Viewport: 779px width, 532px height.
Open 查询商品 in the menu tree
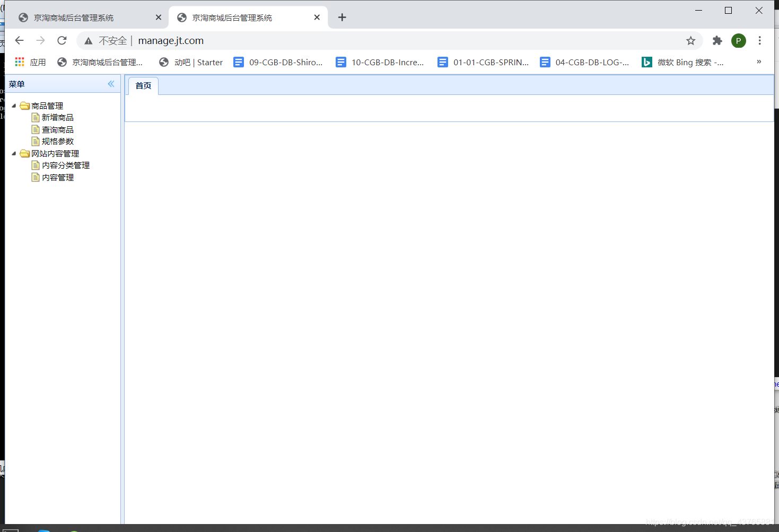click(58, 129)
